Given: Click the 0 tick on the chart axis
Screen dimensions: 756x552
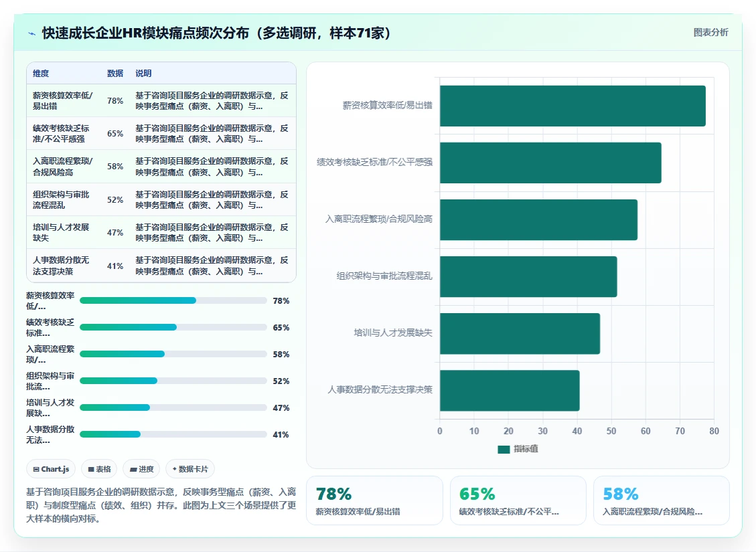Looking at the screenshot, I should [x=440, y=431].
